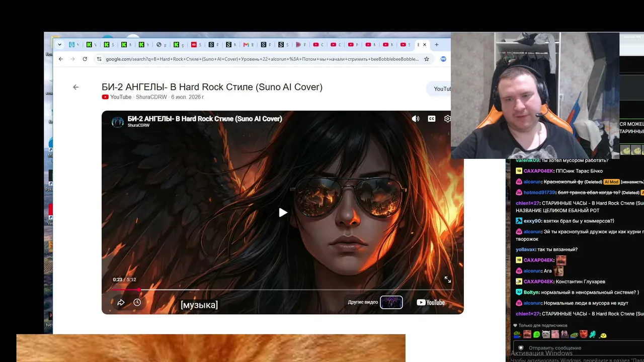The height and width of the screenshot is (362, 644).
Task: Focus the google.com address bar
Action: point(262,59)
